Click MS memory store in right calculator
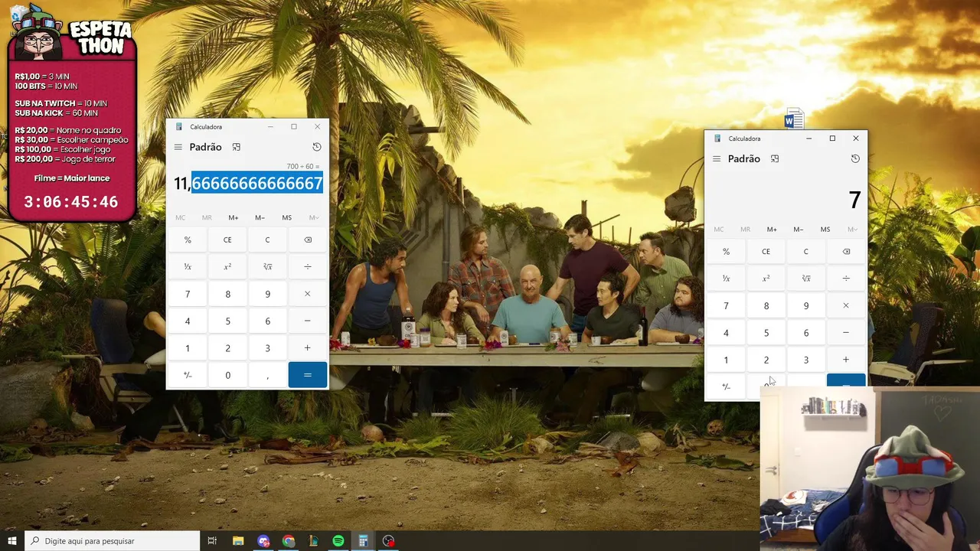 click(825, 230)
